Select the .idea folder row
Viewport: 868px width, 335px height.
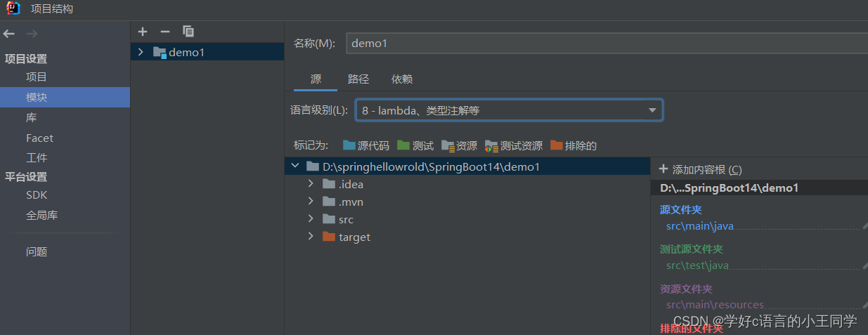click(x=467, y=184)
